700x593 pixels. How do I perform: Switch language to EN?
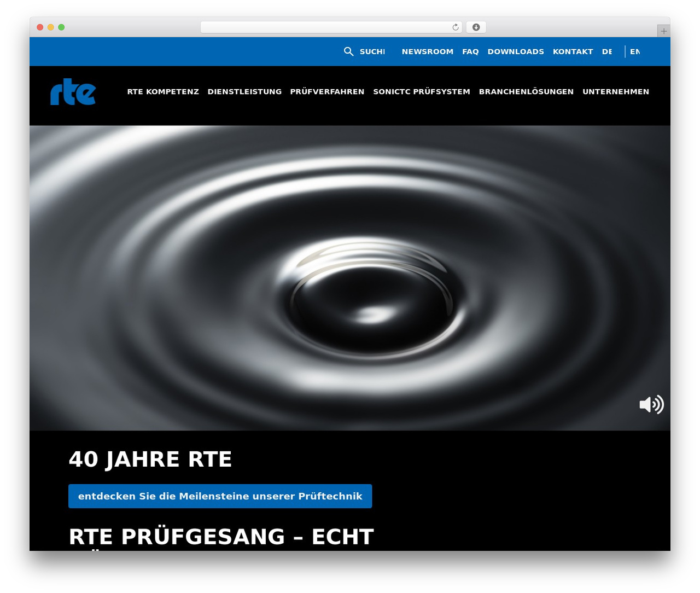pos(634,51)
